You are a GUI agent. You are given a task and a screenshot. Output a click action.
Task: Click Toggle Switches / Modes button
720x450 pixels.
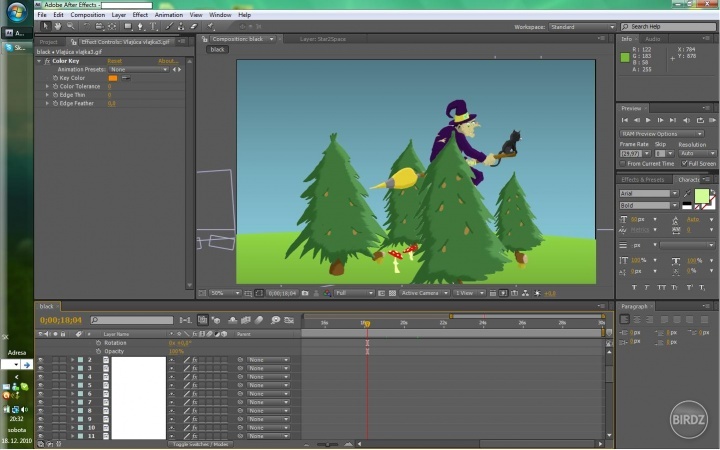point(200,444)
